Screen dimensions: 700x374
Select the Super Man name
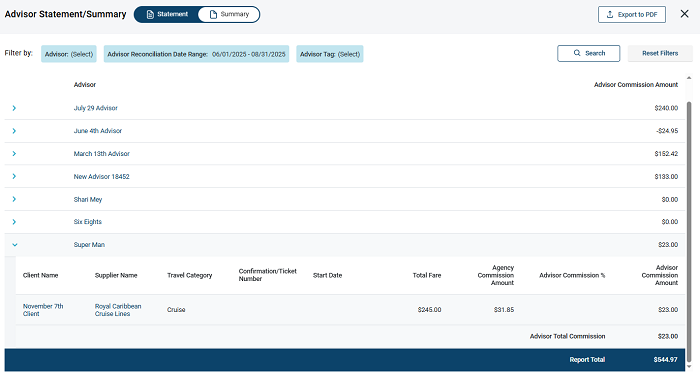(89, 245)
